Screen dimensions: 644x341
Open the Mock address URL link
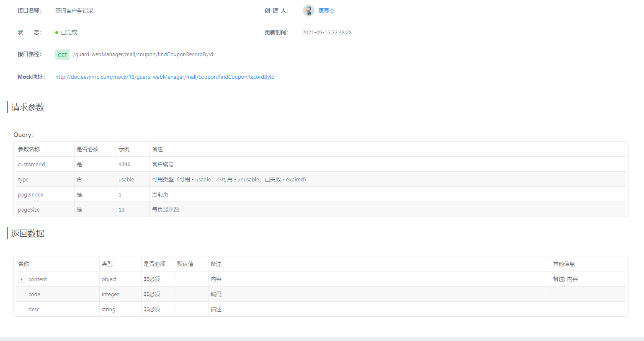[x=165, y=77]
